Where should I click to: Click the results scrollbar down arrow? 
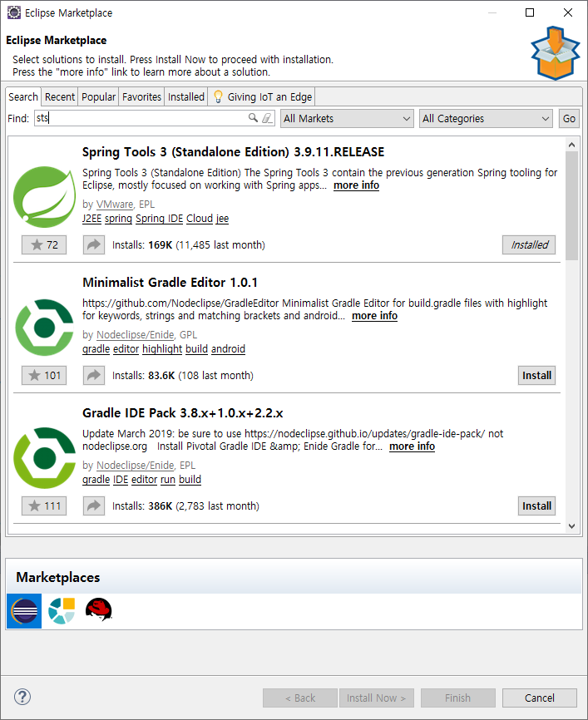pos(571,526)
